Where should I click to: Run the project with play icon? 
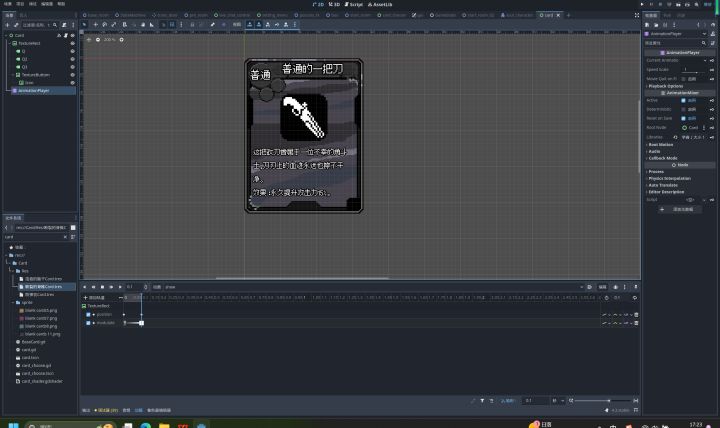coord(642,4)
